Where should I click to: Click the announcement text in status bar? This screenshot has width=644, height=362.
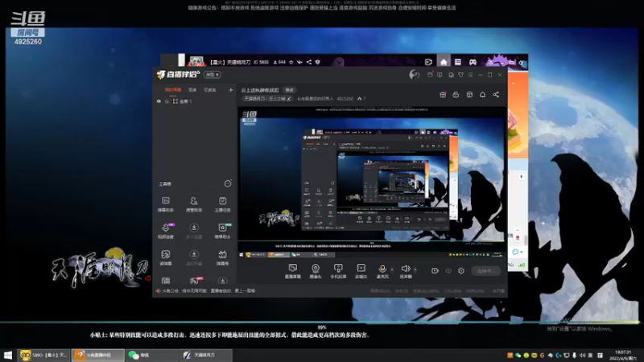pos(208,291)
